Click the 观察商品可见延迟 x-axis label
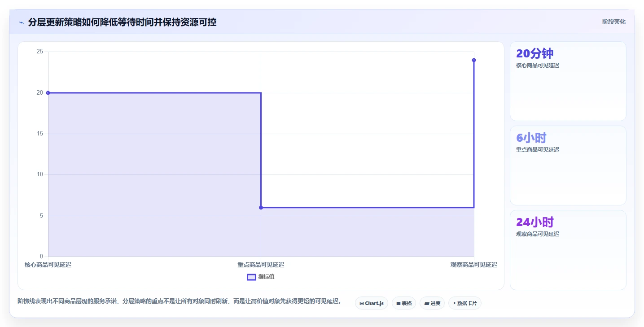This screenshot has width=644, height=327. click(474, 265)
